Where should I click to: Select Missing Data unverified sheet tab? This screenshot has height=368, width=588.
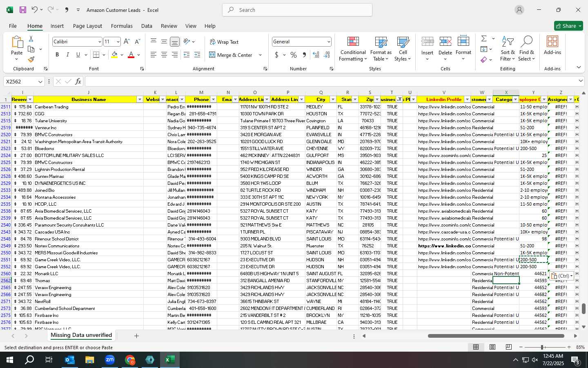click(81, 335)
